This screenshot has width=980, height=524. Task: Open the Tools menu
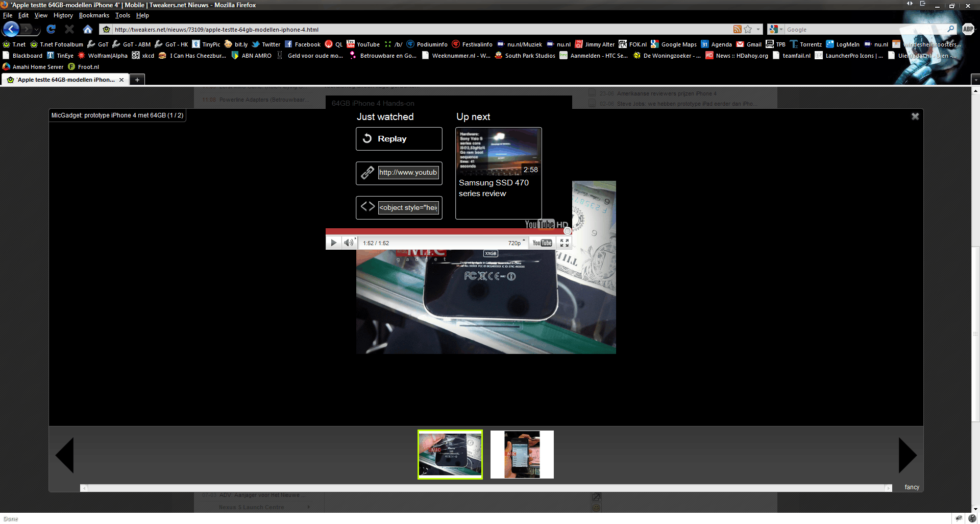pos(122,15)
